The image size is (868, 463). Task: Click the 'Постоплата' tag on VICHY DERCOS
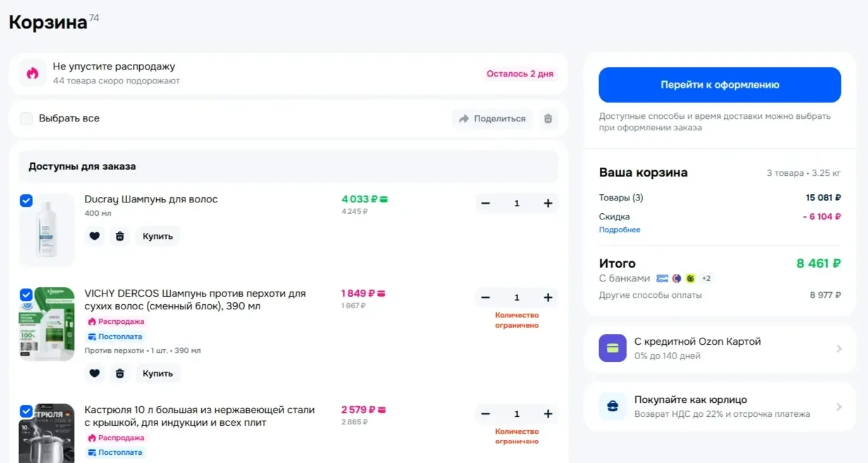coord(116,336)
